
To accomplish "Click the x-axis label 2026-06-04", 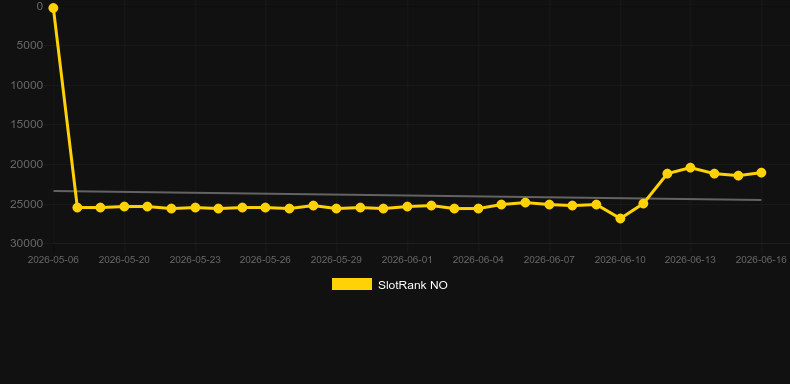I will 478,260.
